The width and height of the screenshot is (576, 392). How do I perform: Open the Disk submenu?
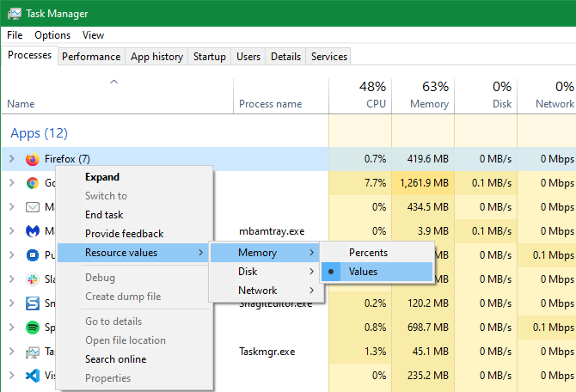coord(248,272)
